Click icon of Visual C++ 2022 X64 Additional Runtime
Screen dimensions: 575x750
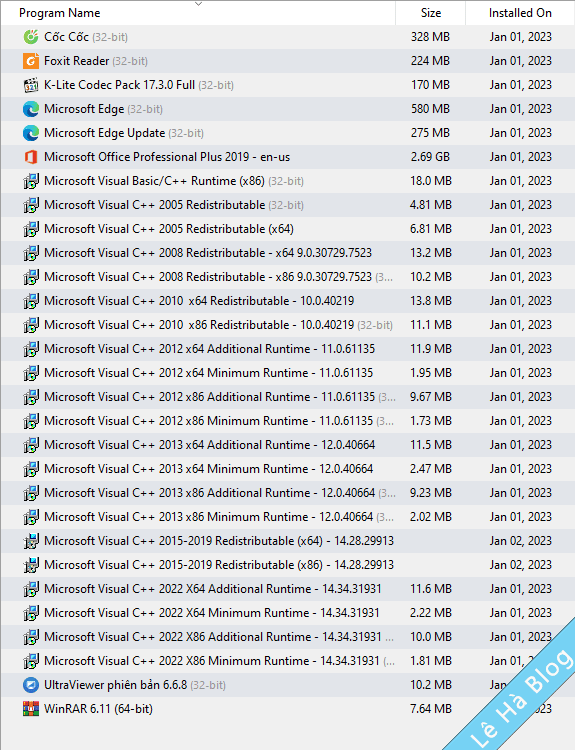click(x=31, y=589)
